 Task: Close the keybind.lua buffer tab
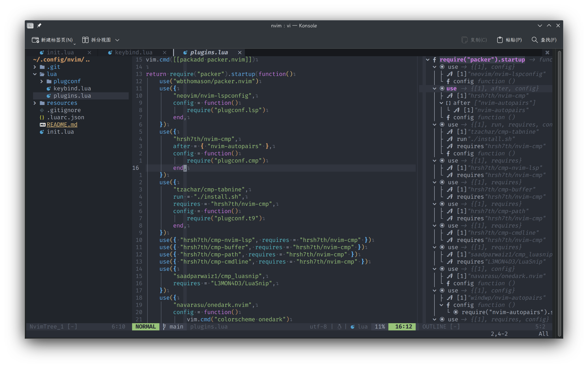[x=165, y=52]
